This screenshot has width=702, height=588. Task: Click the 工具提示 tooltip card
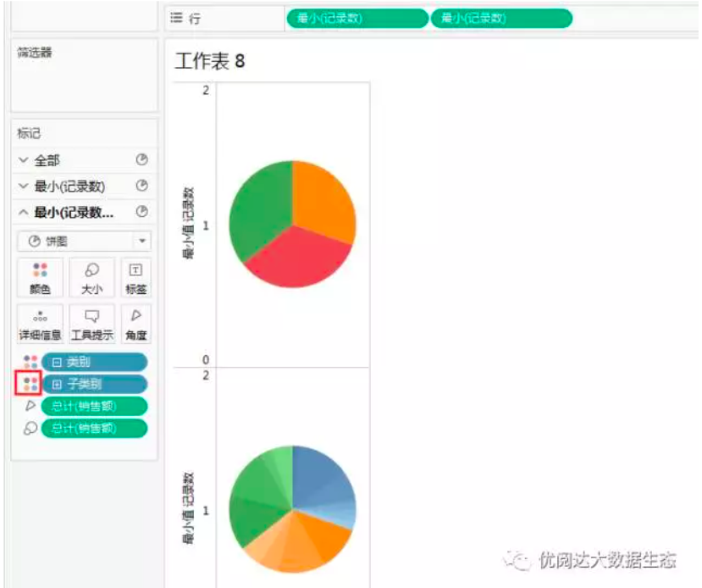91,324
